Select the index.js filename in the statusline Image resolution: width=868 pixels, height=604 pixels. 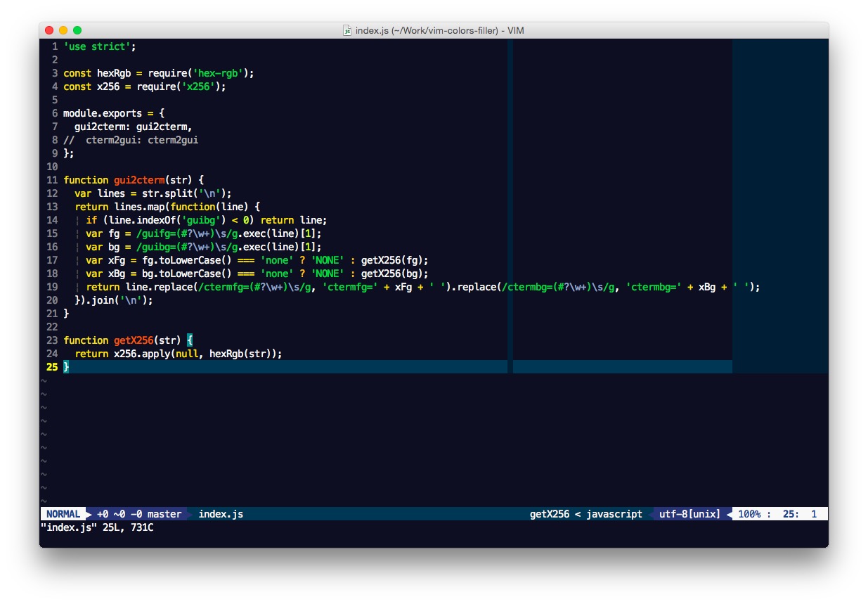click(221, 514)
